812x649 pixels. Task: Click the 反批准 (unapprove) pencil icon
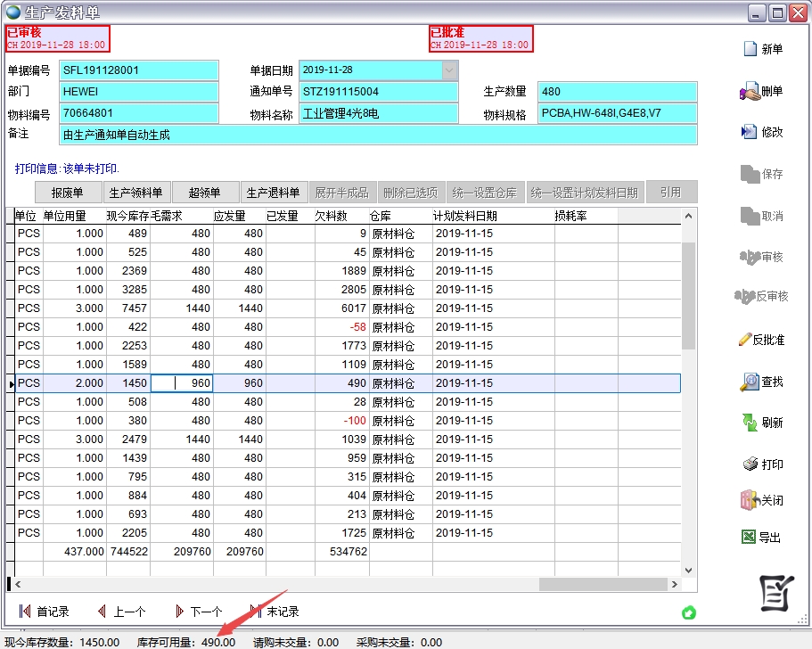pyautogui.click(x=745, y=340)
